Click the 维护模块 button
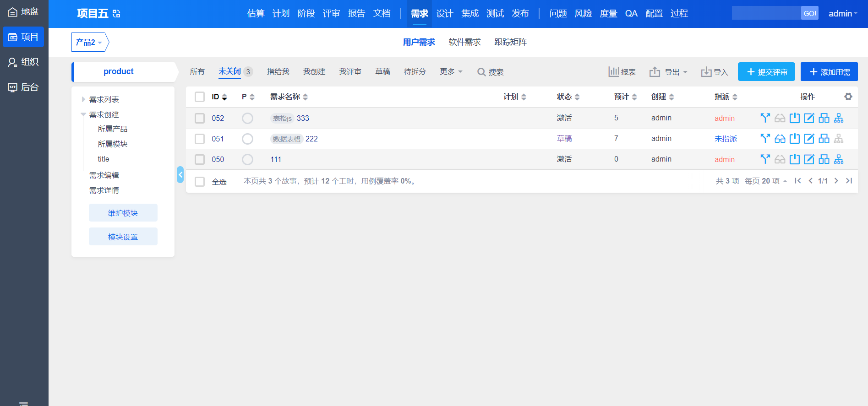868x406 pixels. [x=123, y=213]
